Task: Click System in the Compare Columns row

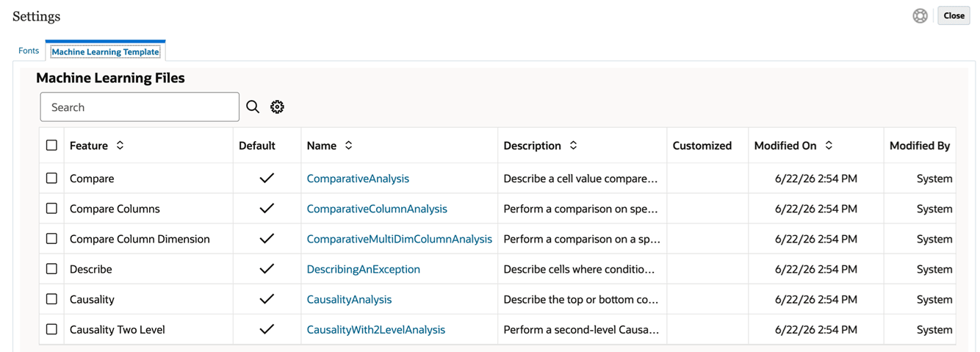Action: [x=934, y=209]
